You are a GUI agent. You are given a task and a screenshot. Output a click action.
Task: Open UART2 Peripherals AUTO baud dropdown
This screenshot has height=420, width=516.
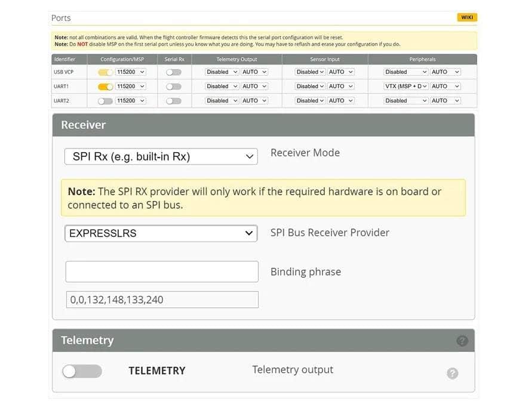click(x=446, y=101)
